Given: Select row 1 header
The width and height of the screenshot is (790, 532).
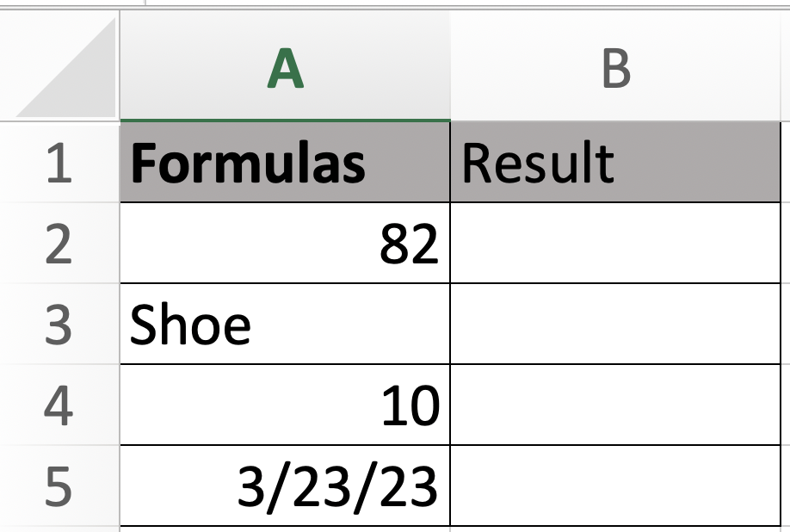Looking at the screenshot, I should (x=59, y=163).
